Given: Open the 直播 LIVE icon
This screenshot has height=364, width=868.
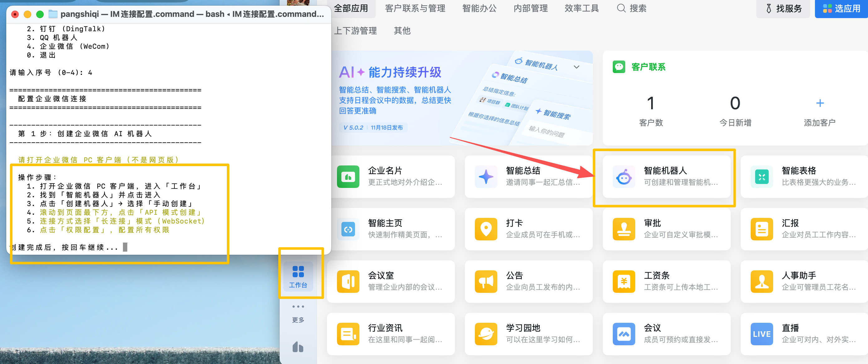Looking at the screenshot, I should 762,334.
